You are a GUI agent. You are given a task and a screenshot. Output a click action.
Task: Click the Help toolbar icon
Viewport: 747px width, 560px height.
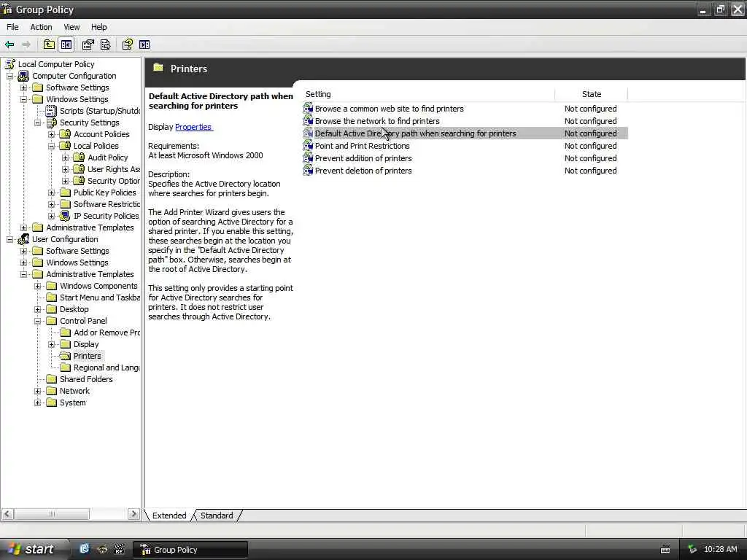tap(127, 44)
